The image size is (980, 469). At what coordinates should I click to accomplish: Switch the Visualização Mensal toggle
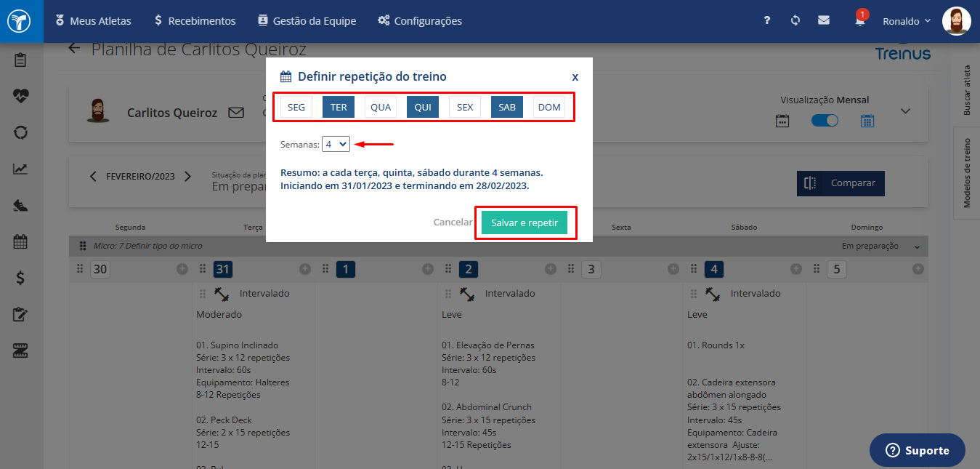(x=825, y=121)
